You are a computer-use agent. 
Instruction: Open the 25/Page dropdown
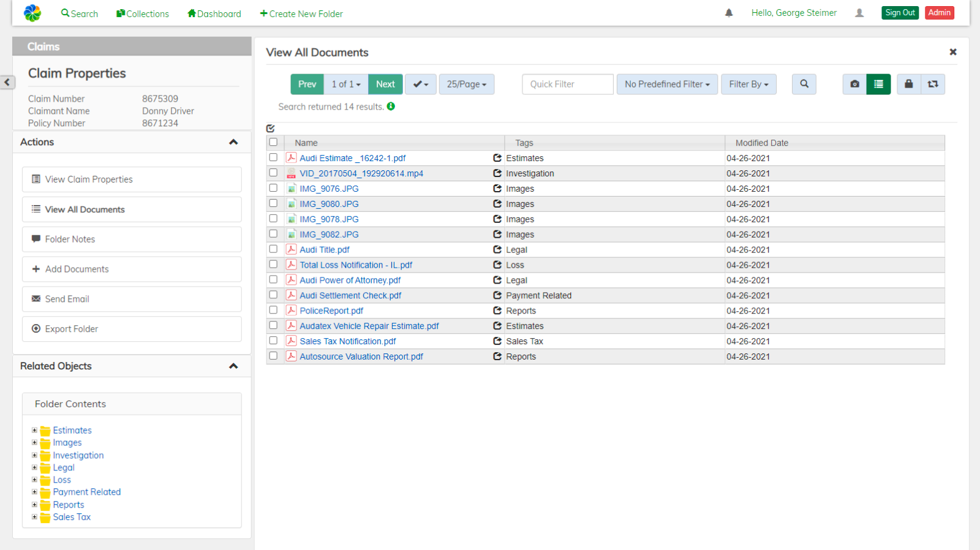tap(466, 84)
